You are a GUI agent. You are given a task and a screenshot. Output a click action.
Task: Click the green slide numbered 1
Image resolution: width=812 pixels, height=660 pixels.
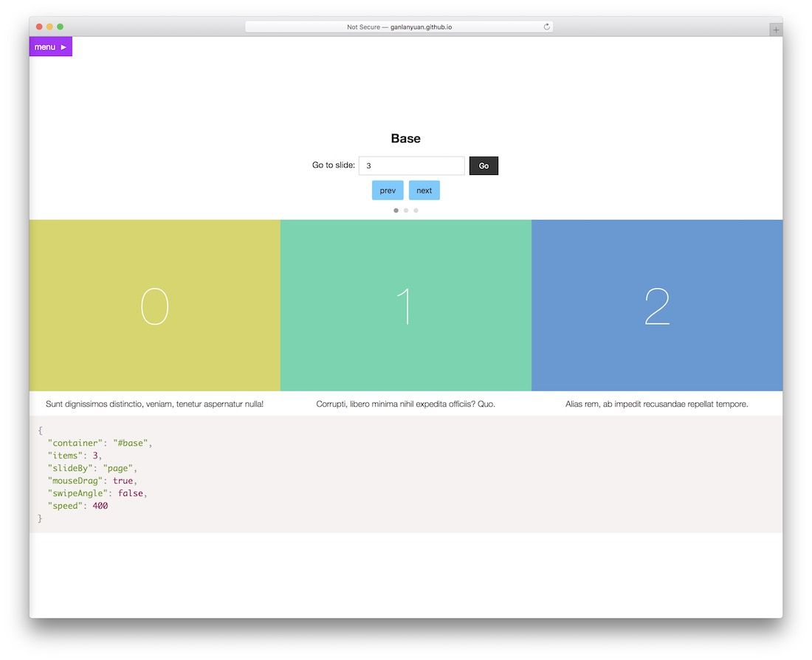(406, 305)
